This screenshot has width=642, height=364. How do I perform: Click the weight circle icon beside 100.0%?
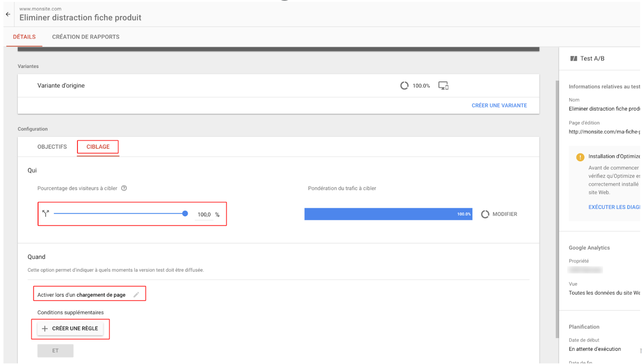404,85
